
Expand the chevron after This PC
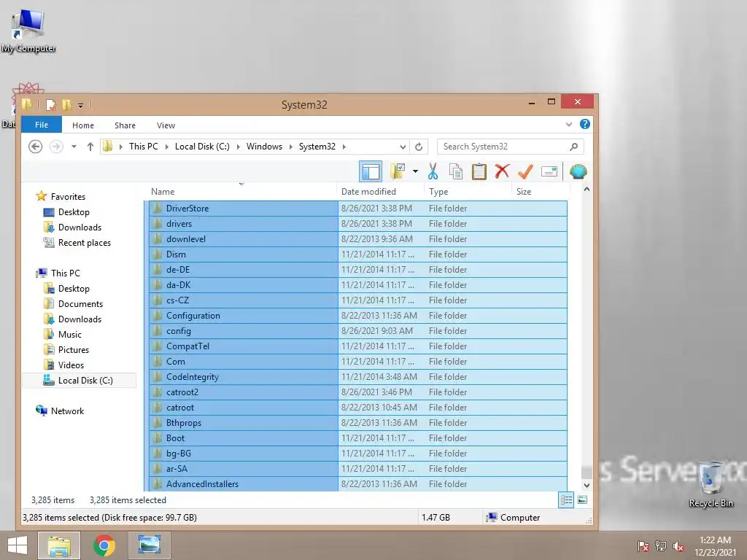(167, 147)
